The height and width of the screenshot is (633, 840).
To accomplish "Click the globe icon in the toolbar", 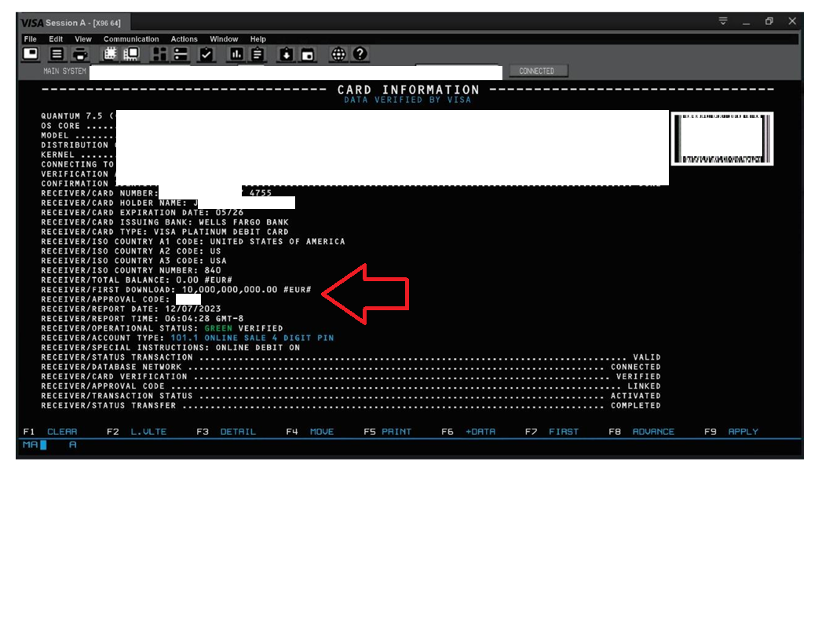I will [x=338, y=54].
